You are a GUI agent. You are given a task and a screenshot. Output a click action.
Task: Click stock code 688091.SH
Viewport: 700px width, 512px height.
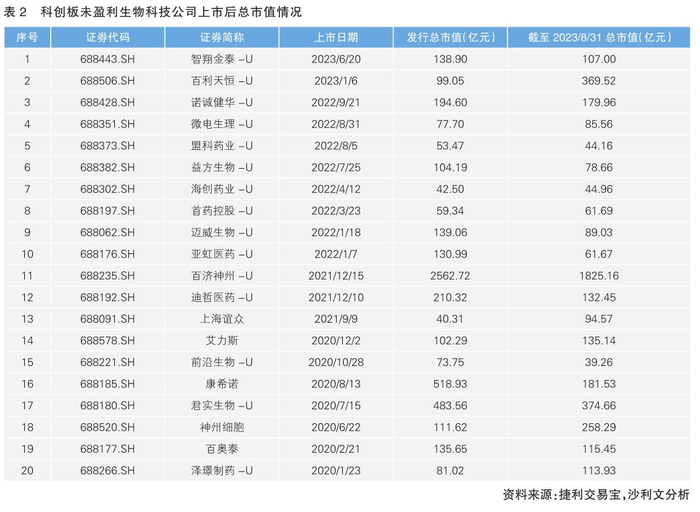point(108,319)
